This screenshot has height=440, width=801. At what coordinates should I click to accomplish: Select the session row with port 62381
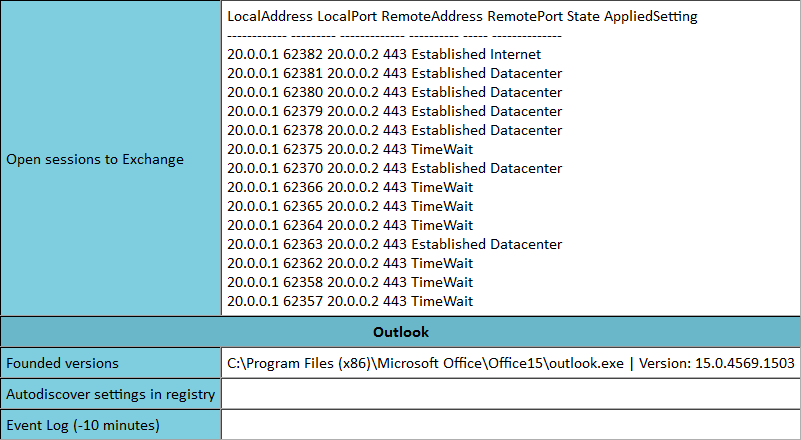[394, 73]
